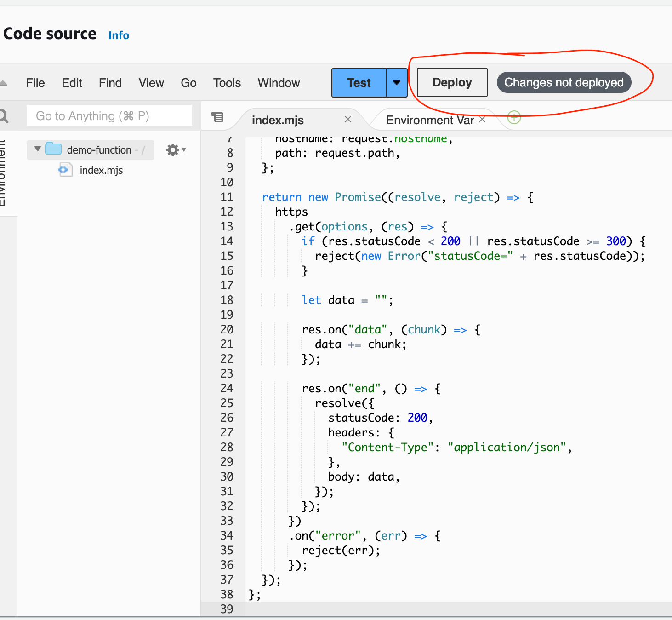Click the Changes not deployed badge
672x620 pixels.
564,82
